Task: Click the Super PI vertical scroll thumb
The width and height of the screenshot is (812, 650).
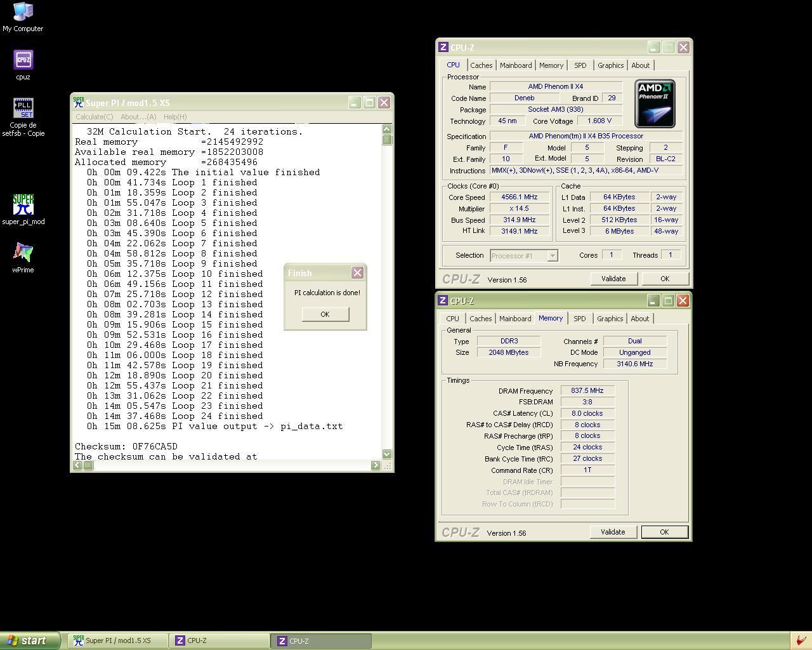Action: point(387,140)
